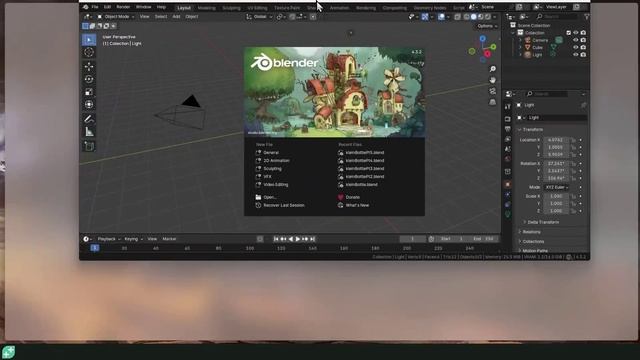Hide the Camera object in viewport
Image resolution: width=640 pixels, height=360 pixels.
point(576,40)
